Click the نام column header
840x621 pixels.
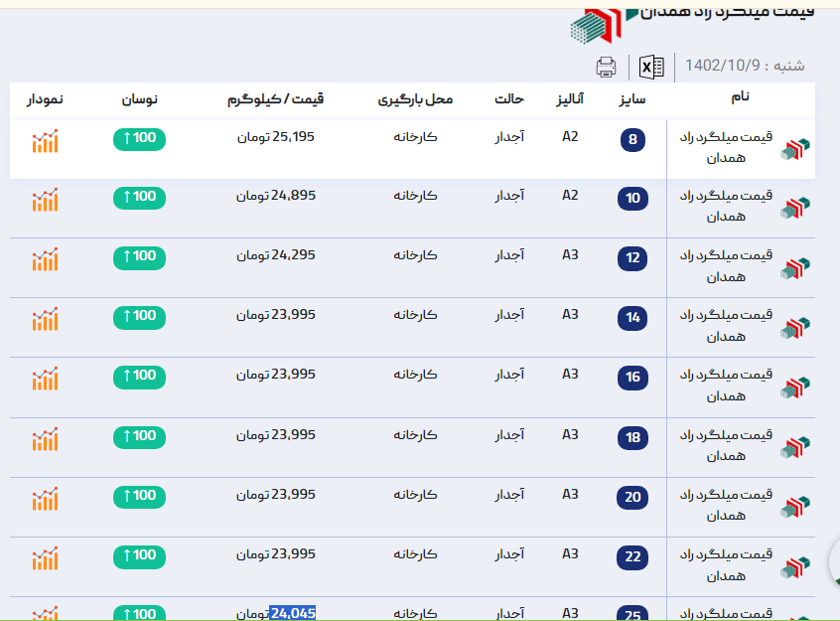click(740, 97)
